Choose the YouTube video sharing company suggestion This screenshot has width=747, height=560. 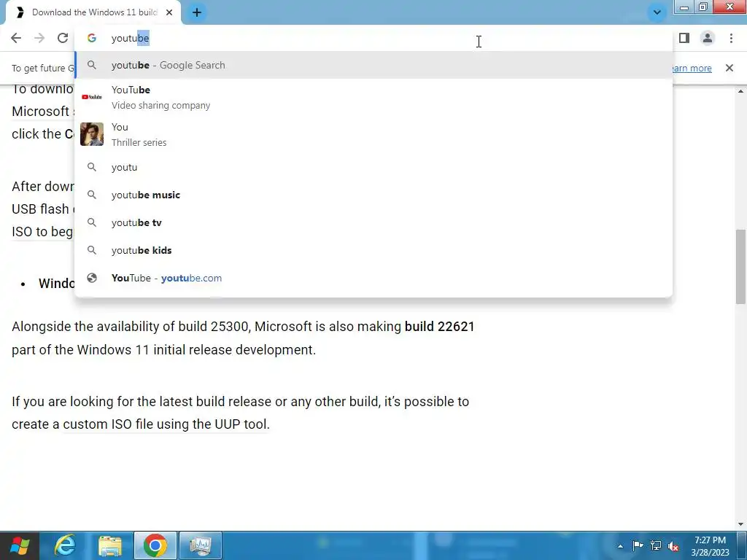point(373,97)
